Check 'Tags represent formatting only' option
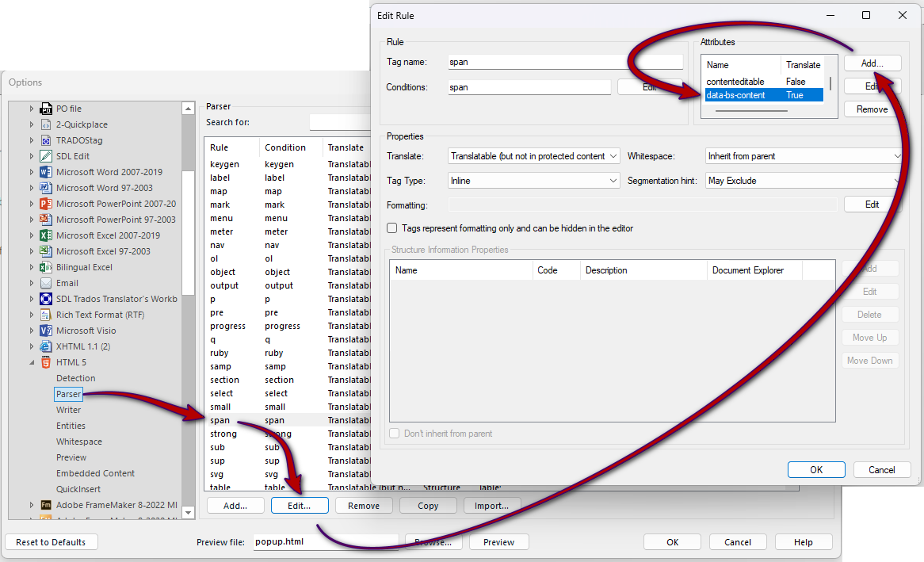924x562 pixels. tap(391, 228)
